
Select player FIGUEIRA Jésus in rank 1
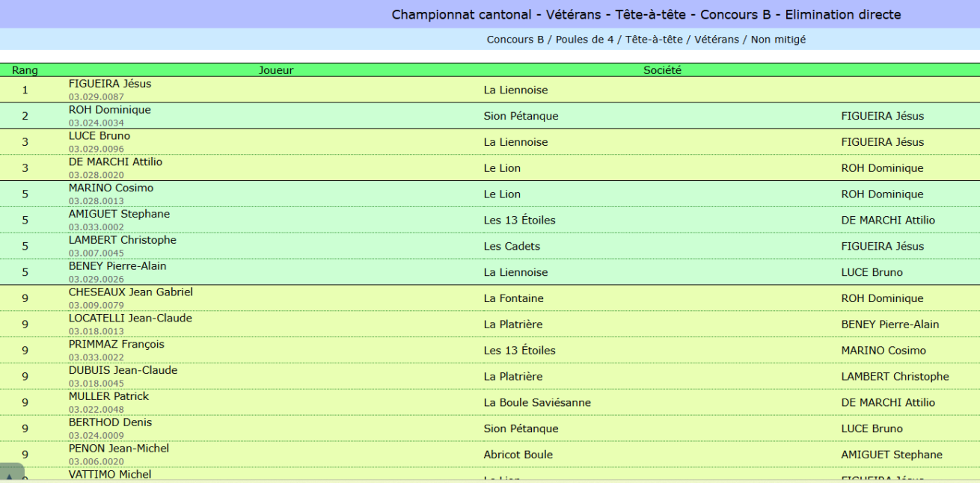(x=110, y=84)
